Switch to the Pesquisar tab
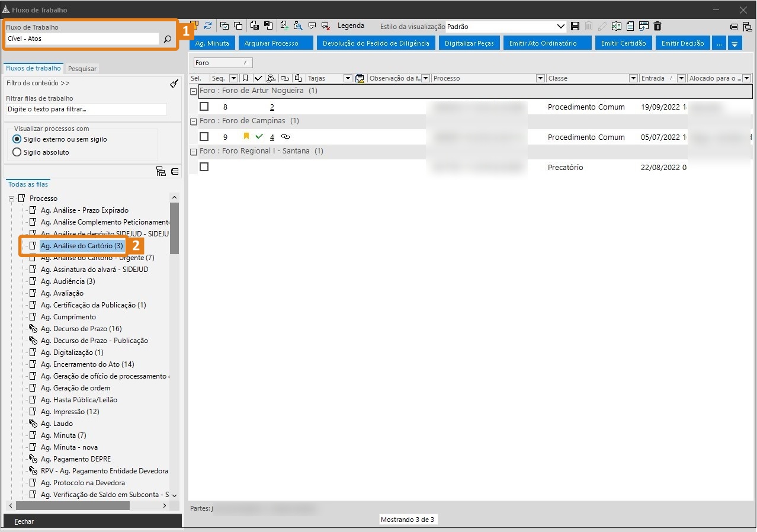 (x=82, y=69)
